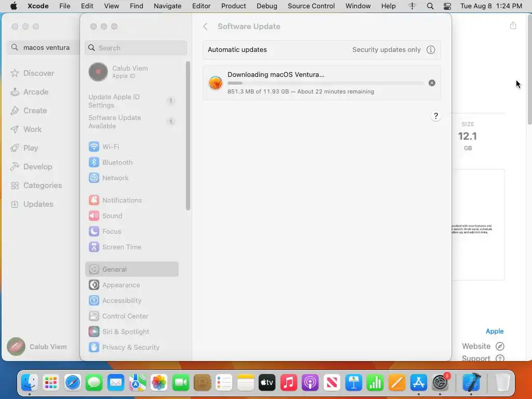Open Work in App Store sidebar
This screenshot has height=399, width=532.
pos(26,129)
